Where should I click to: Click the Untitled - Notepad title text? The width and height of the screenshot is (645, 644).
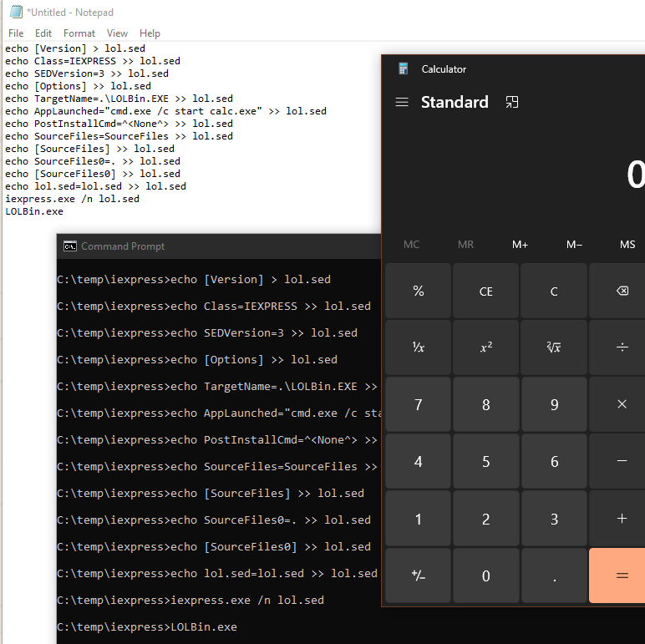click(70, 13)
